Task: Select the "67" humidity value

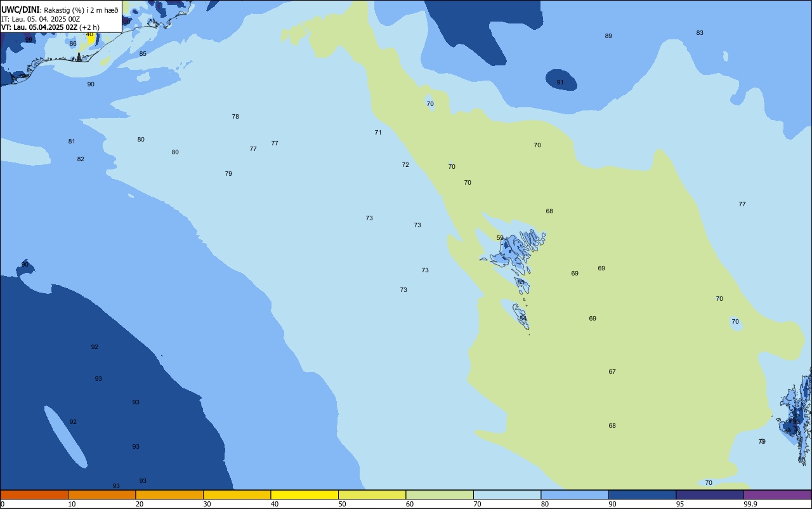Action: click(x=612, y=372)
